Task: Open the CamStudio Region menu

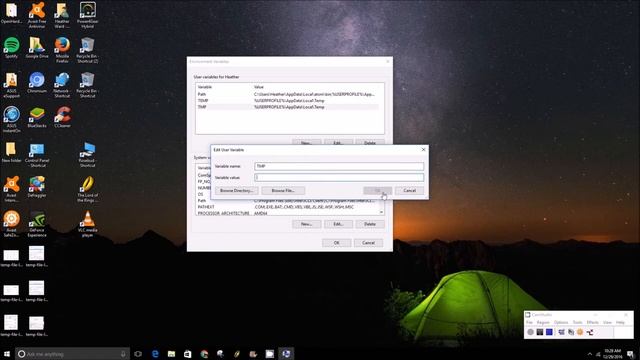Action: 543,322
